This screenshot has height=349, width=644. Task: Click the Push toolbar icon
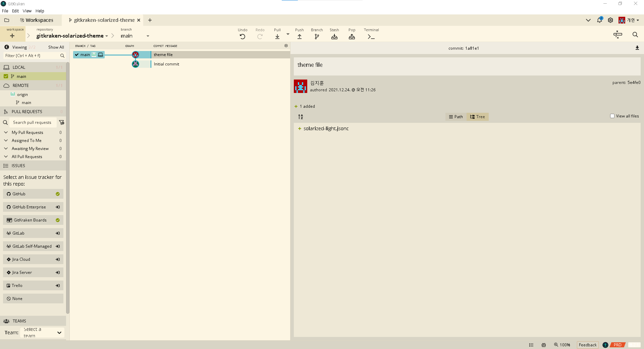coord(300,37)
